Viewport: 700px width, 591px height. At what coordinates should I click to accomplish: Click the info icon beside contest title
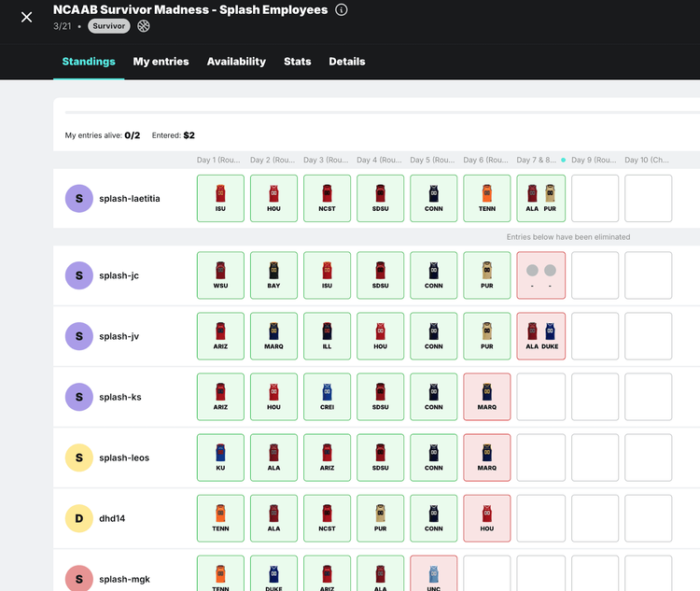pyautogui.click(x=342, y=10)
